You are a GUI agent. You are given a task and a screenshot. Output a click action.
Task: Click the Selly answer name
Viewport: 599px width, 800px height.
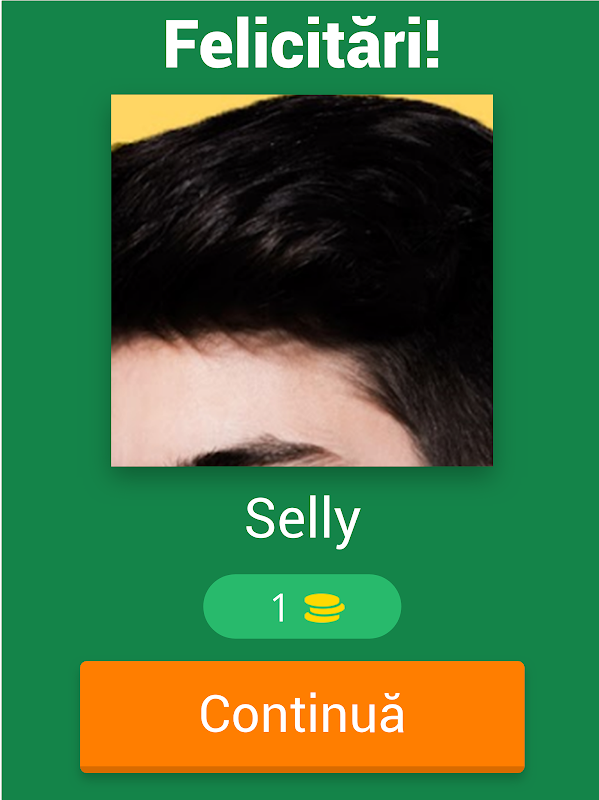303,521
